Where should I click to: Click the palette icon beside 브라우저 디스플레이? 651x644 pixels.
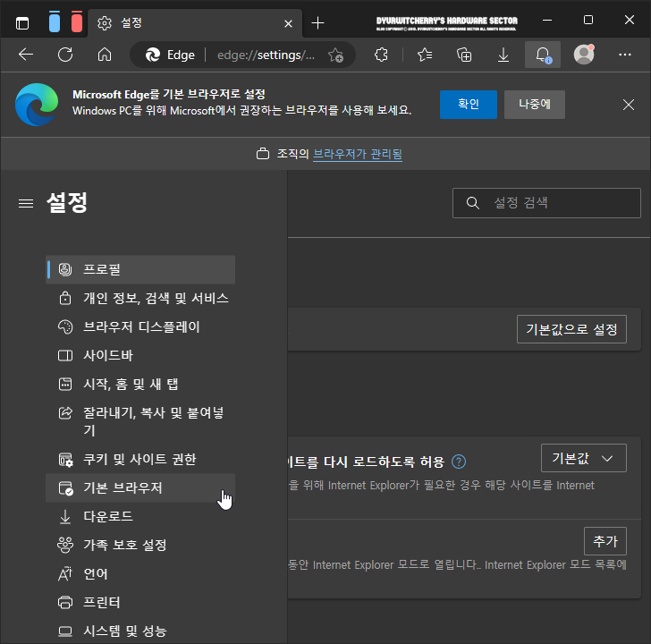coord(65,326)
